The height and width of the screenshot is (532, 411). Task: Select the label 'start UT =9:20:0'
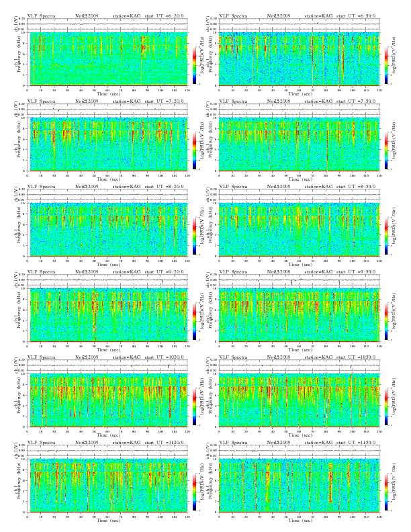pos(165,272)
